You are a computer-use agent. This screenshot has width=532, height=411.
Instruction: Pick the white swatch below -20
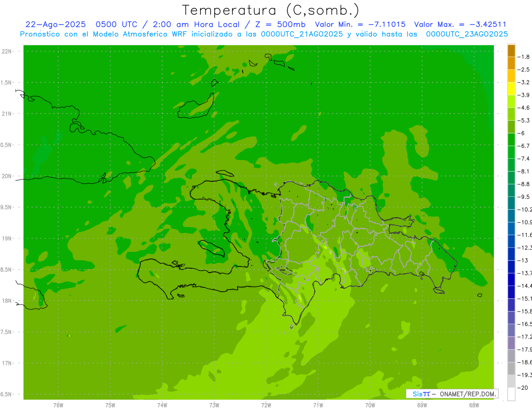point(511,394)
